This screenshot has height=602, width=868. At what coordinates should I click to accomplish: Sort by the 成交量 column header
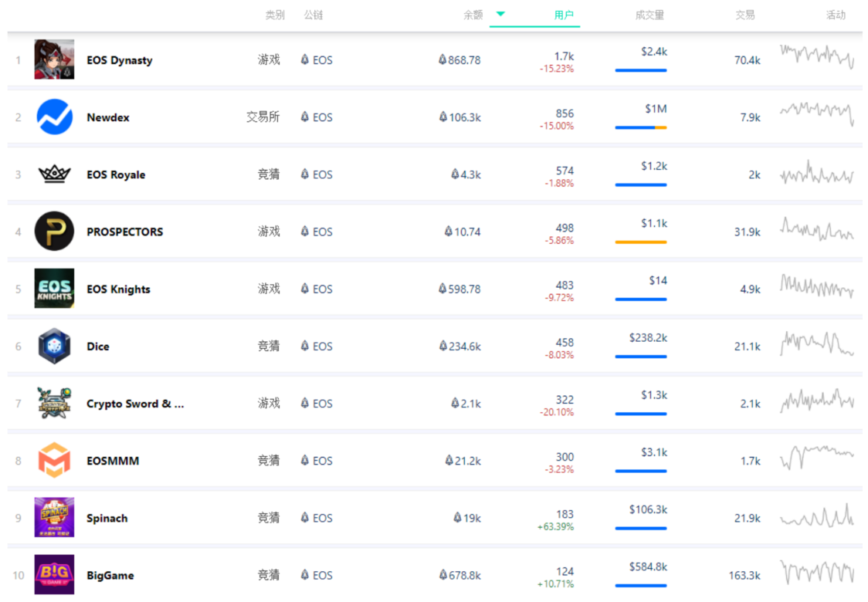649,15
